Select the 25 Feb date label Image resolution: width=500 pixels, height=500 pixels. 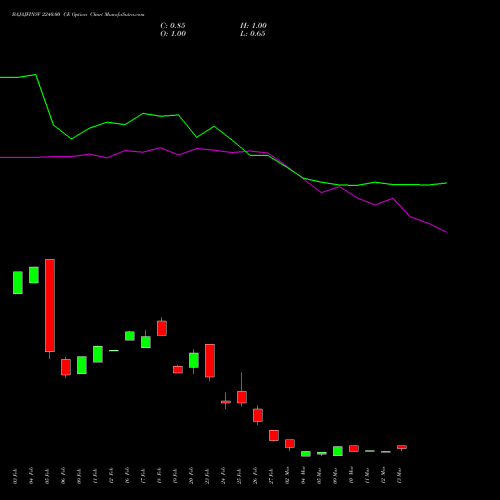239,476
